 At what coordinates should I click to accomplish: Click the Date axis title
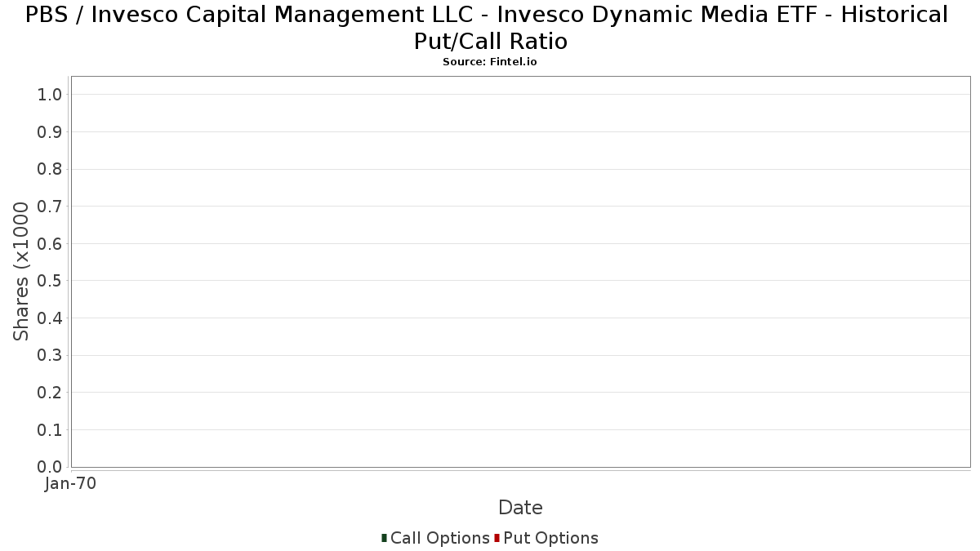point(520,508)
